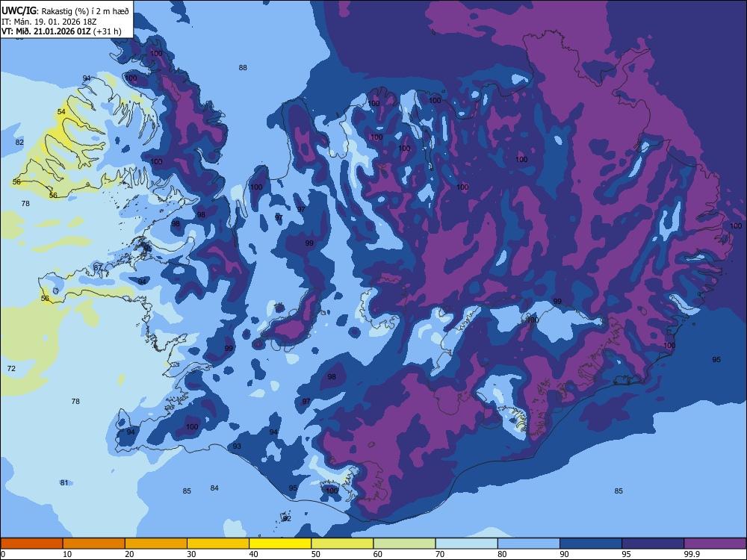The height and width of the screenshot is (560, 747).
Task: Click the dark orange 0–10 legend swatch
Action: click(31, 544)
